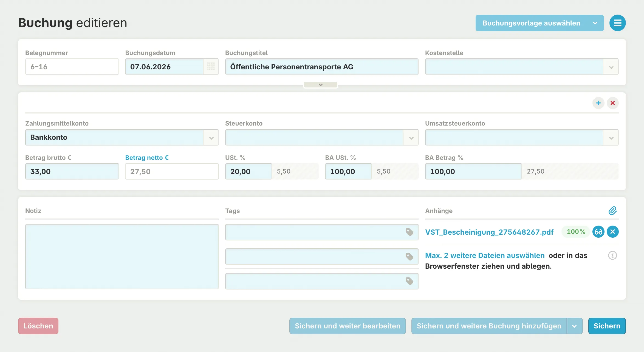
Task: Add a new booking line with plus icon
Action: tap(598, 103)
